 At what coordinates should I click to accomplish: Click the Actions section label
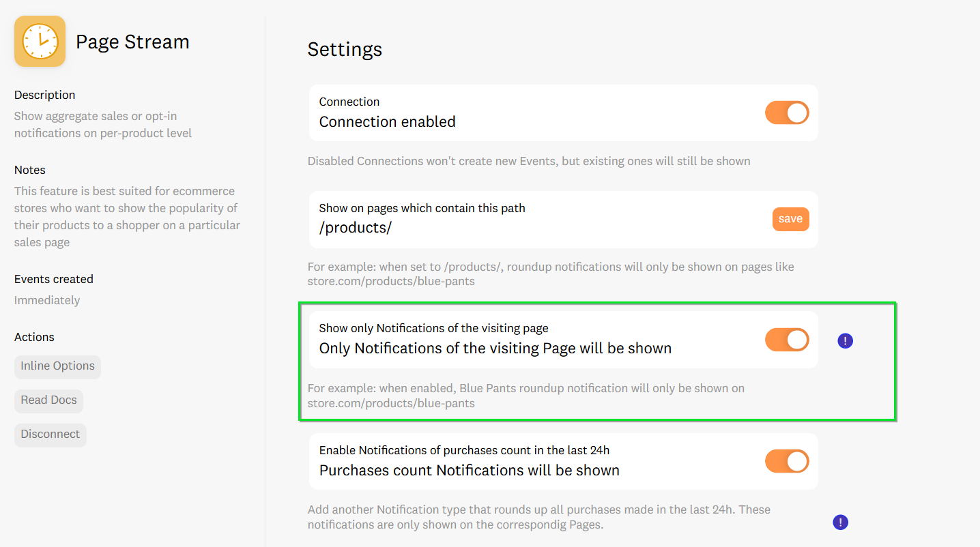point(34,337)
